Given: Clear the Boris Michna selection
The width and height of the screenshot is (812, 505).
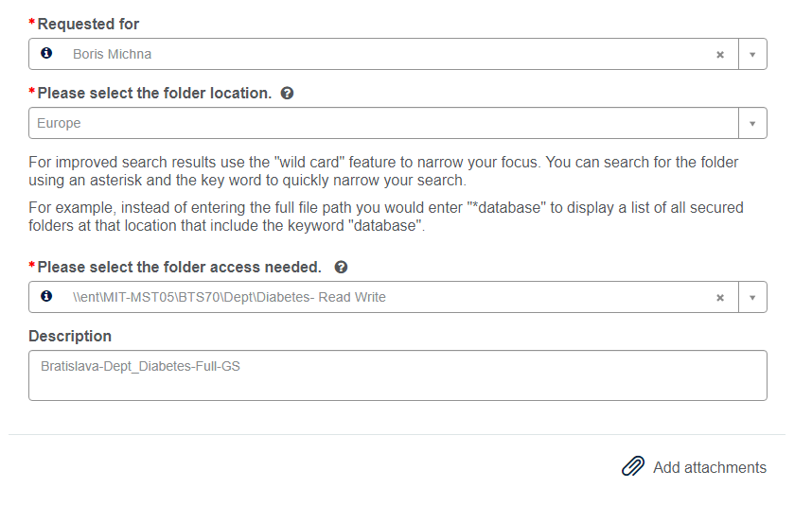Looking at the screenshot, I should pos(719,55).
